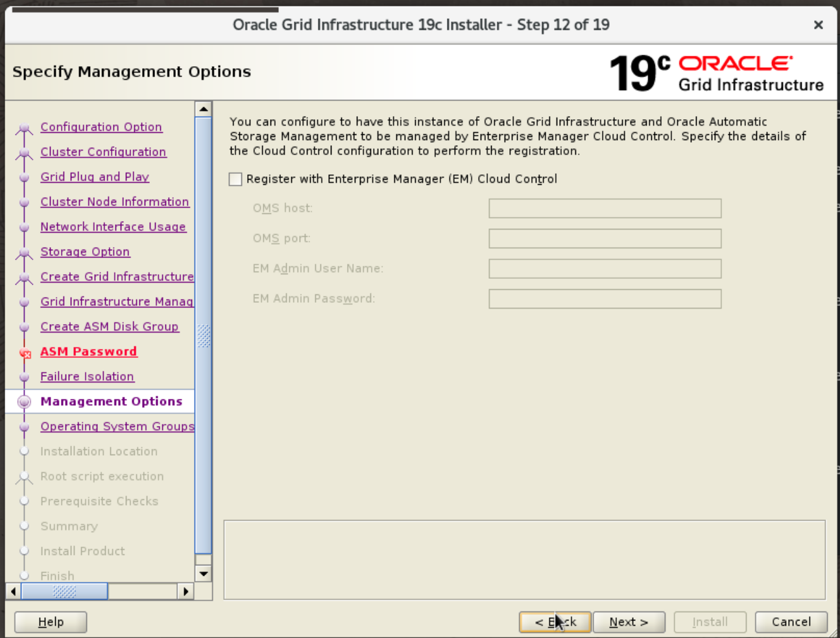Click the Management Options current step icon

(24, 402)
